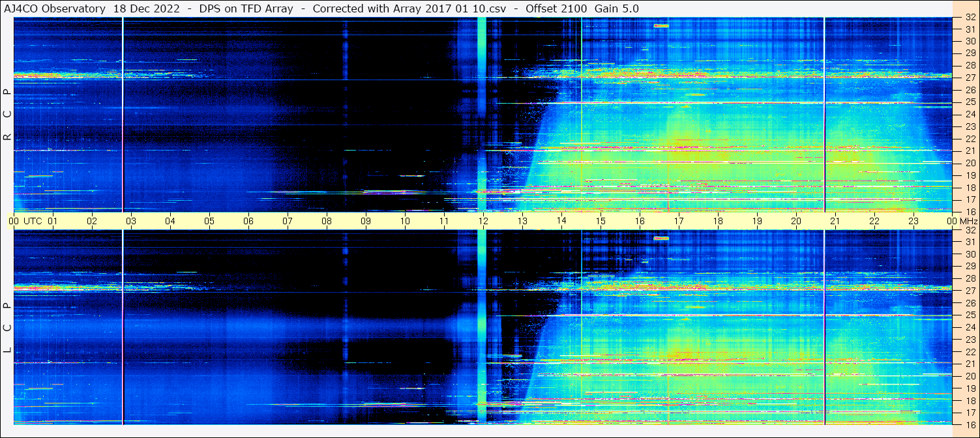Click the bright 12 UTC calibration stripe in RCP

[x=482, y=114]
